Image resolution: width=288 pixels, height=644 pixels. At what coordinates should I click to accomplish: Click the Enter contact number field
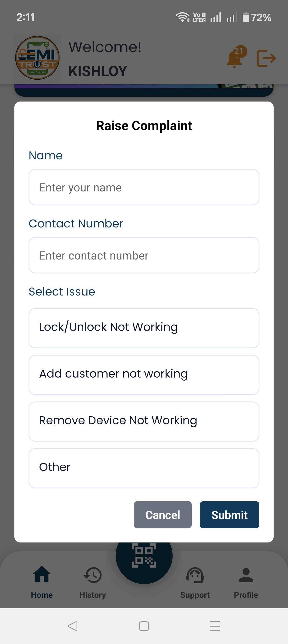point(144,255)
